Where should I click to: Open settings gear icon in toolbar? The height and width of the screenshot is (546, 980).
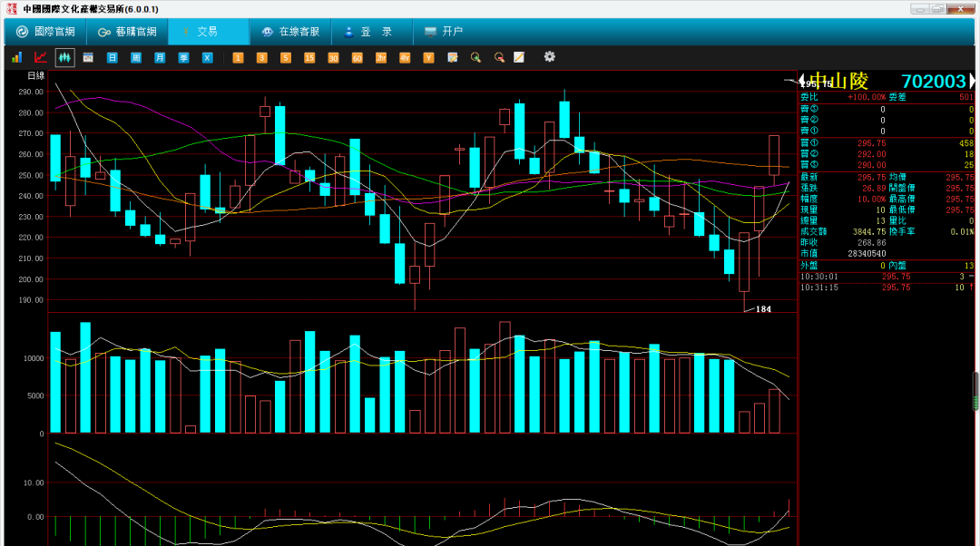tap(549, 57)
